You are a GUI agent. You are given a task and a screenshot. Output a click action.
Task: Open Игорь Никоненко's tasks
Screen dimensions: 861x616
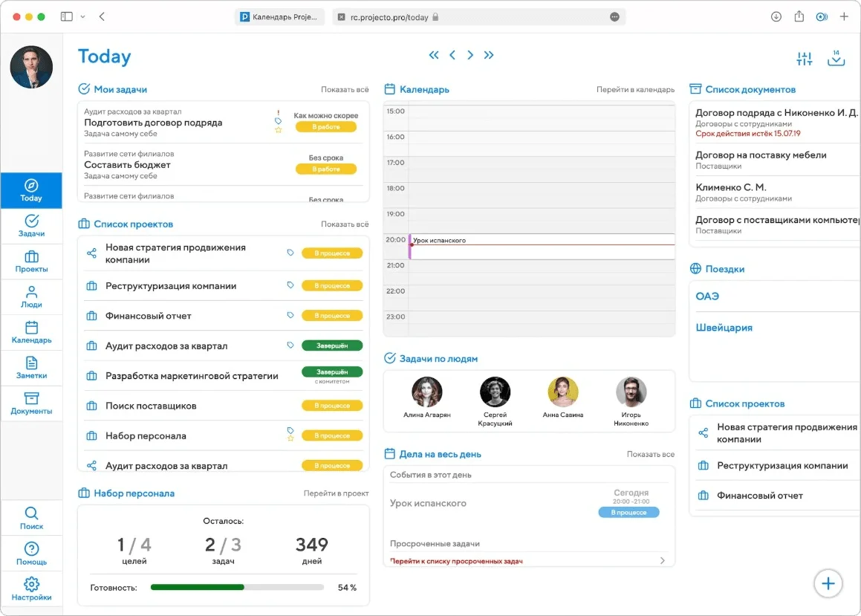point(631,401)
